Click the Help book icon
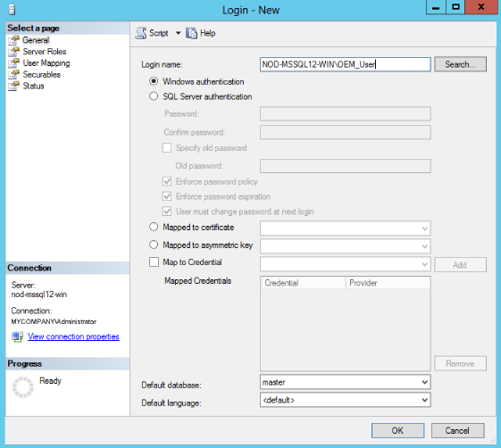This screenshot has width=501, height=448. (191, 33)
